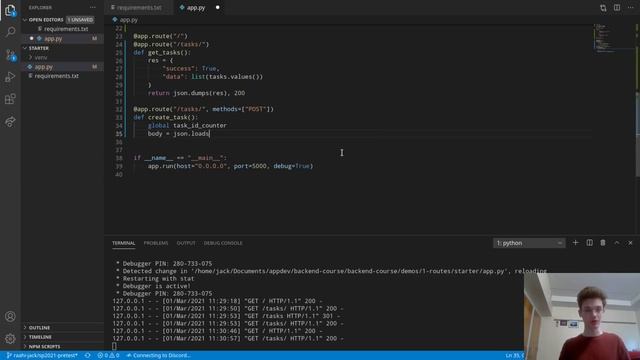The height and width of the screenshot is (360, 640).
Task: Open the Accounts menu icon
Action: (10, 316)
